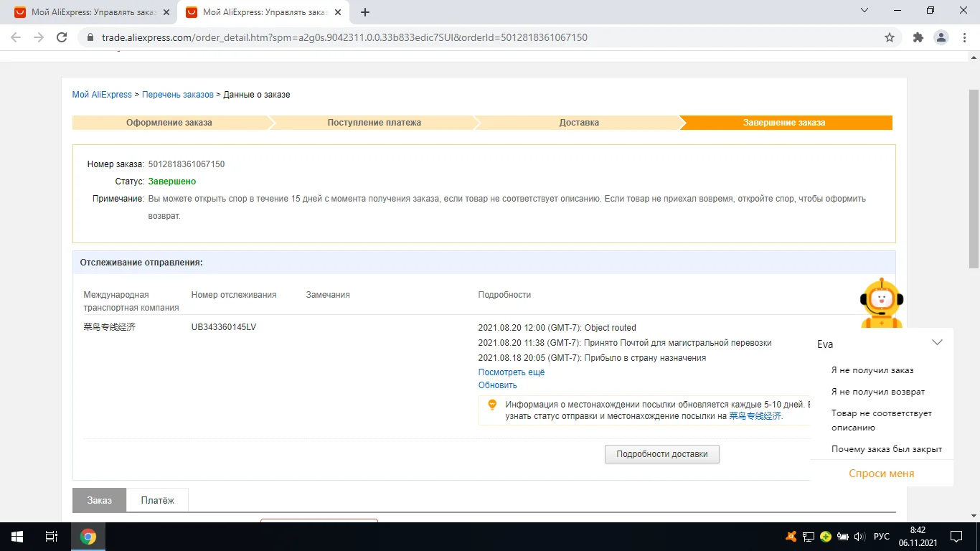Expand tracking with Посмотреть ещё
980x551 pixels.
512,372
